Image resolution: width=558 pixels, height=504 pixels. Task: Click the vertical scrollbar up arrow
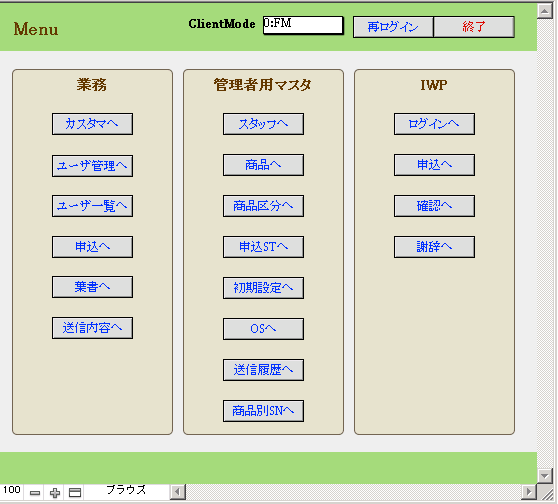point(544,11)
